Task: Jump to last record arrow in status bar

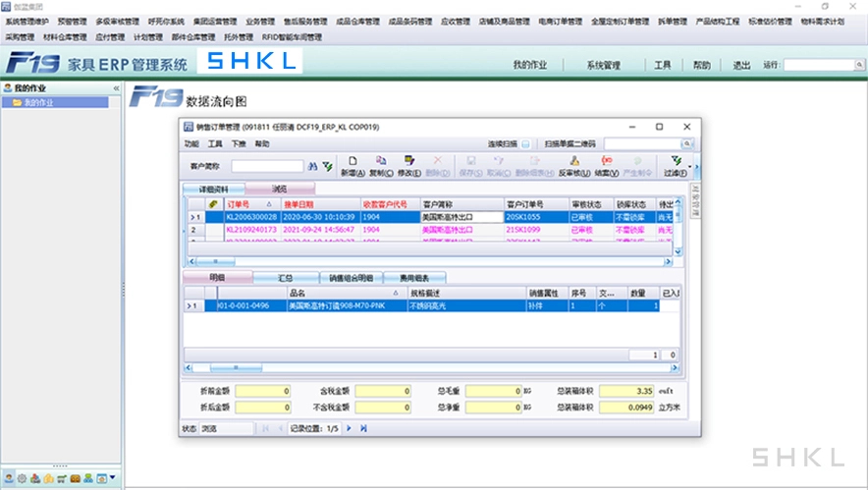Action: point(363,428)
